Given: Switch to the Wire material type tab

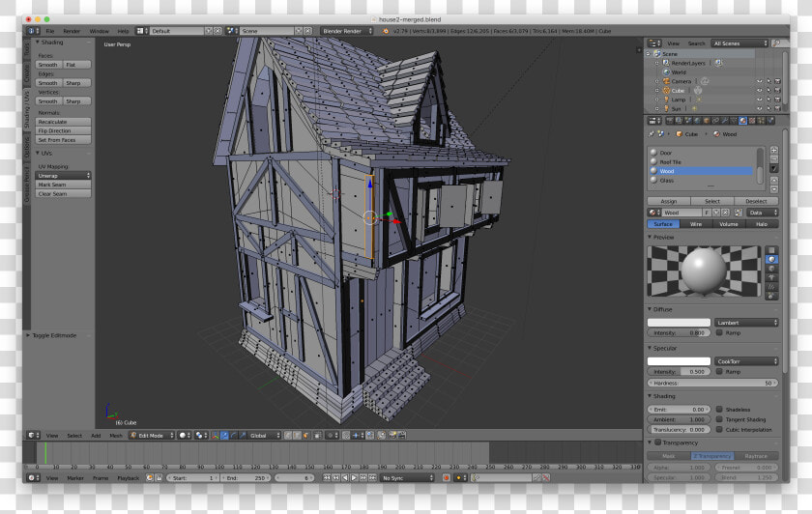Looking at the screenshot, I should (x=696, y=223).
